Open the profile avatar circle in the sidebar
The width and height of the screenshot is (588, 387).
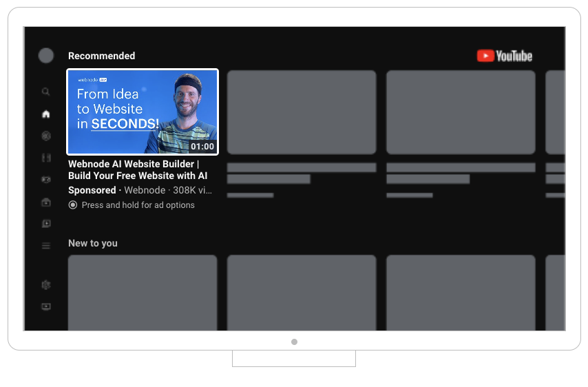point(45,56)
